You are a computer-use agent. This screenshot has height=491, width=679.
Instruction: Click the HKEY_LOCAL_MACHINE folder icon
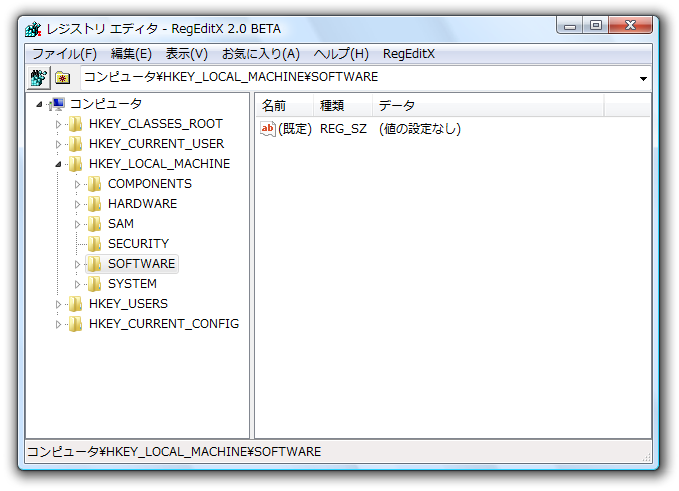coord(76,164)
